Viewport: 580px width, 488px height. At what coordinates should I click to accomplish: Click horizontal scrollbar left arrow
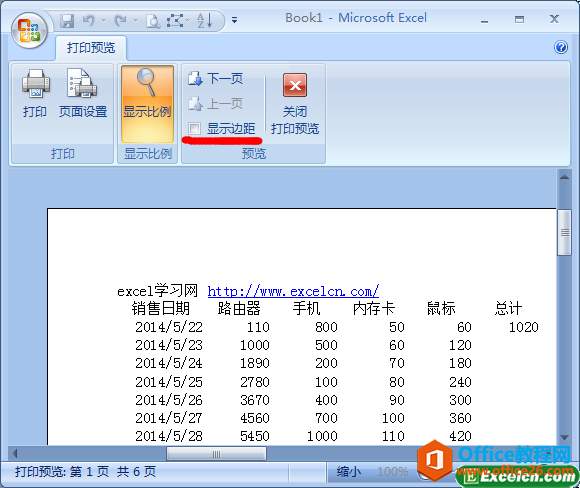click(x=15, y=453)
